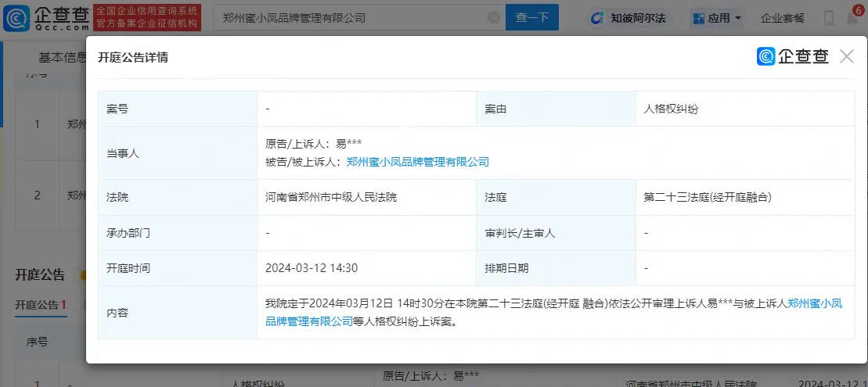Click the 开庭公告详情 dialog title

[x=133, y=58]
